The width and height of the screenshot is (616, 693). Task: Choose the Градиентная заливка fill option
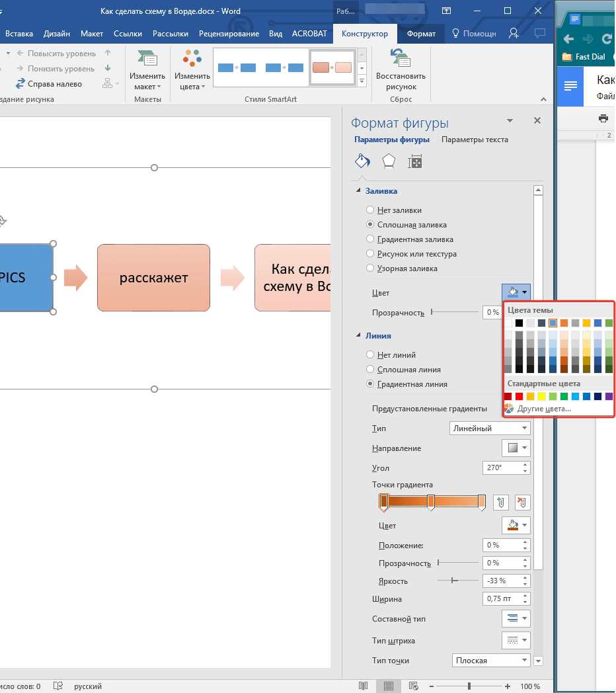point(371,239)
